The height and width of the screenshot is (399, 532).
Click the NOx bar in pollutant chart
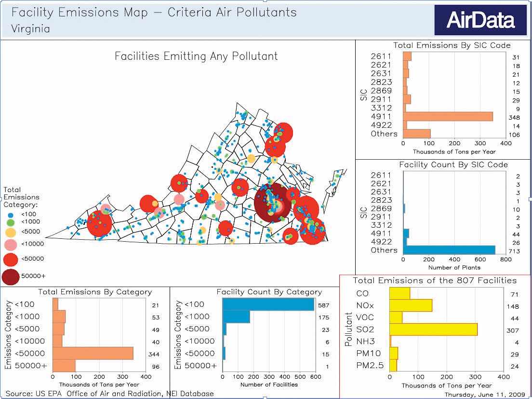[x=411, y=305]
